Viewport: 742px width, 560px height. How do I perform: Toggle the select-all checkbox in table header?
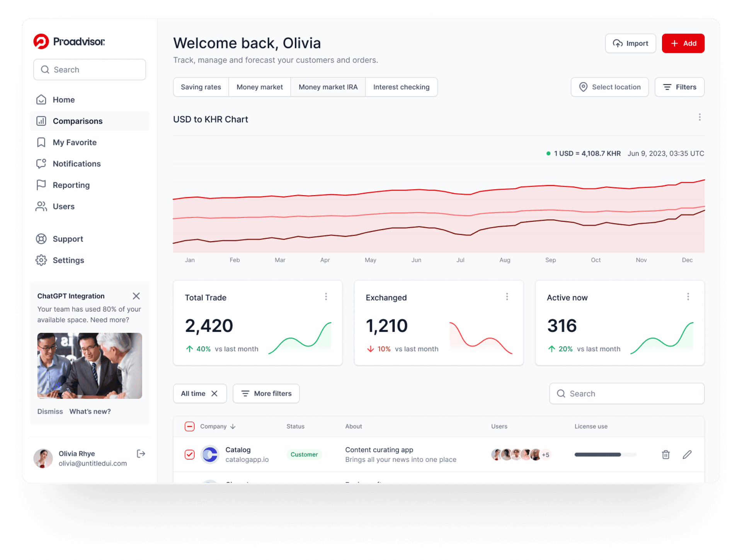tap(189, 426)
